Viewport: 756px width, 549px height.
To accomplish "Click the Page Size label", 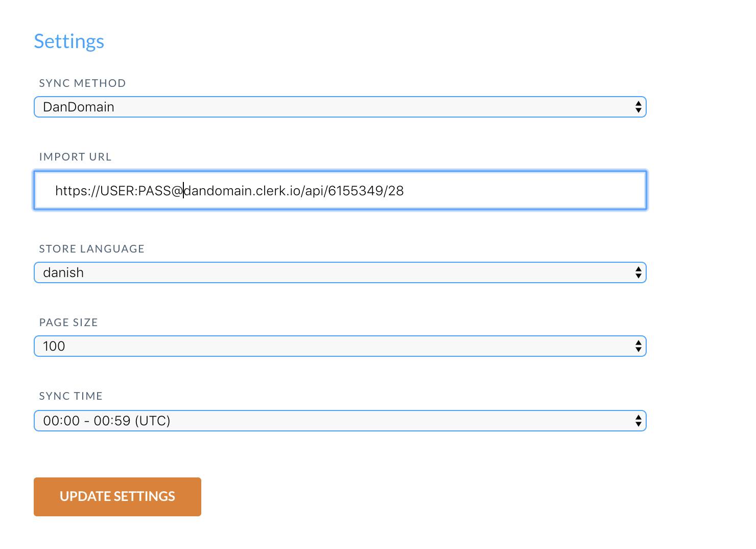I will tap(68, 323).
